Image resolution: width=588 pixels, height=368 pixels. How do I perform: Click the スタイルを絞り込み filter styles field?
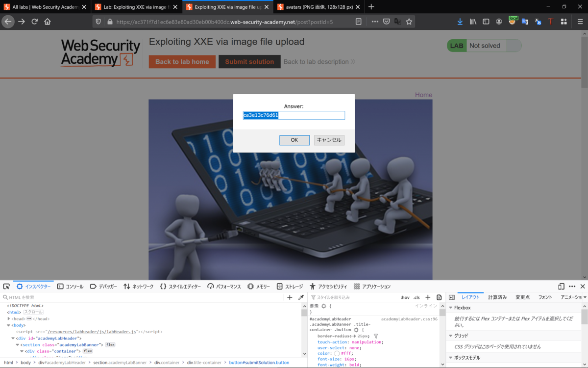point(354,297)
